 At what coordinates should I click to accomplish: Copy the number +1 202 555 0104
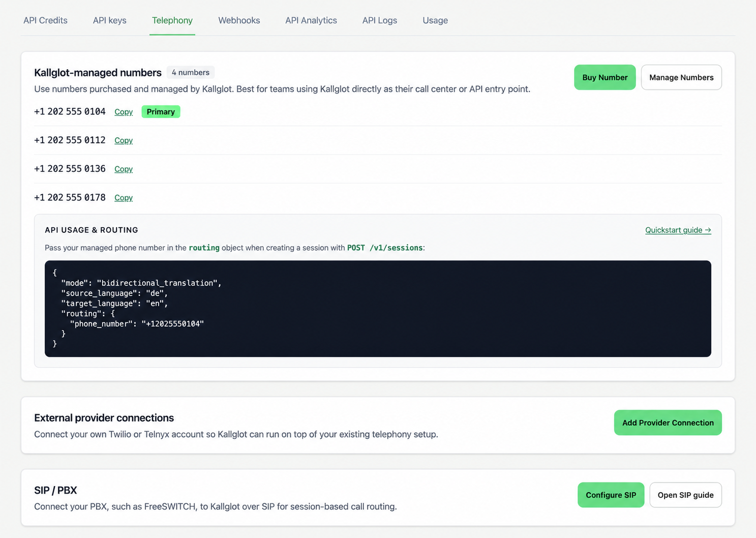124,112
